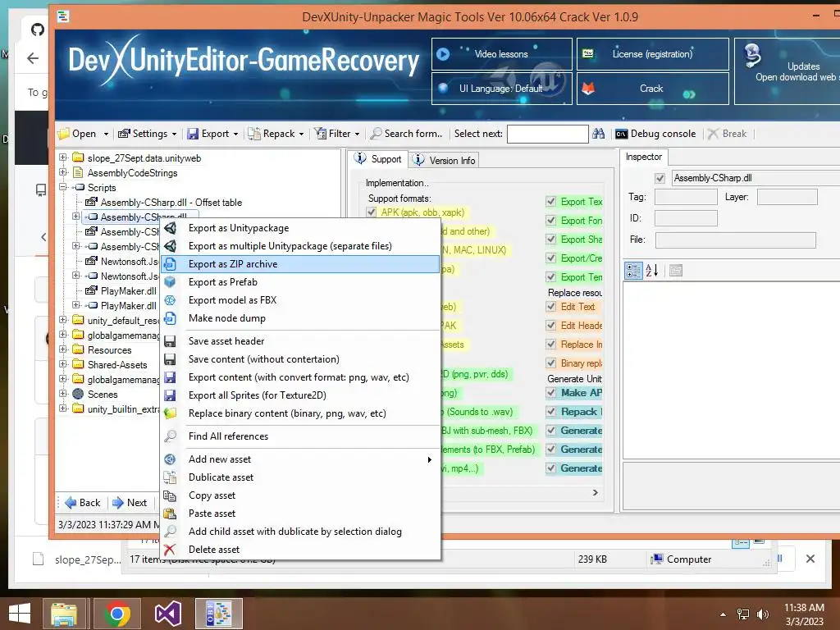Choose Paste asset
Screen dimensions: 840x630
pos(300,514)
